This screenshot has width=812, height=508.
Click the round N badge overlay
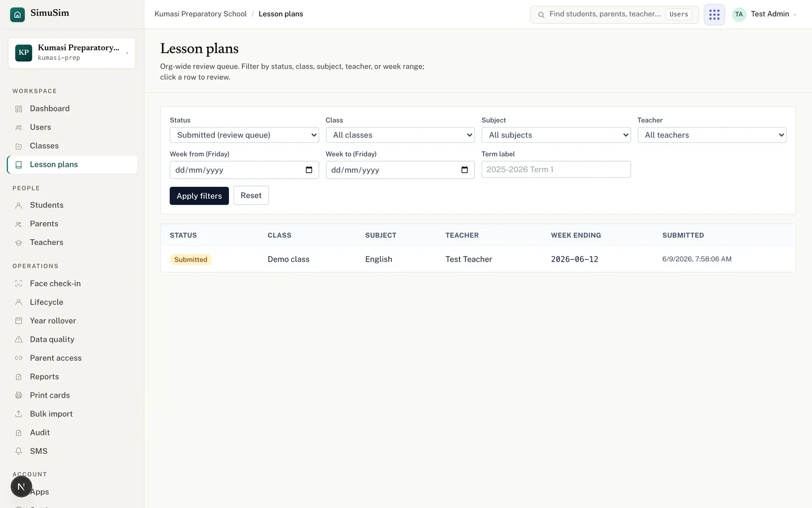click(21, 487)
